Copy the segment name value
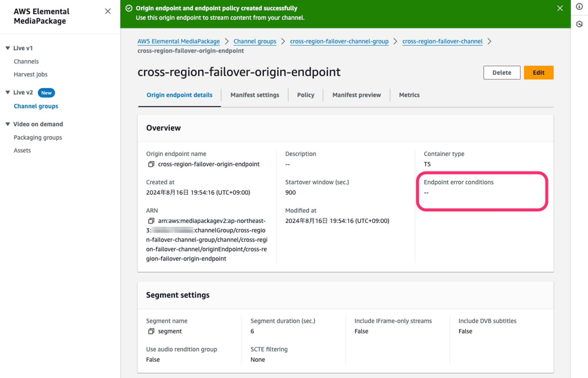This screenshot has height=378, width=588. tap(151, 331)
